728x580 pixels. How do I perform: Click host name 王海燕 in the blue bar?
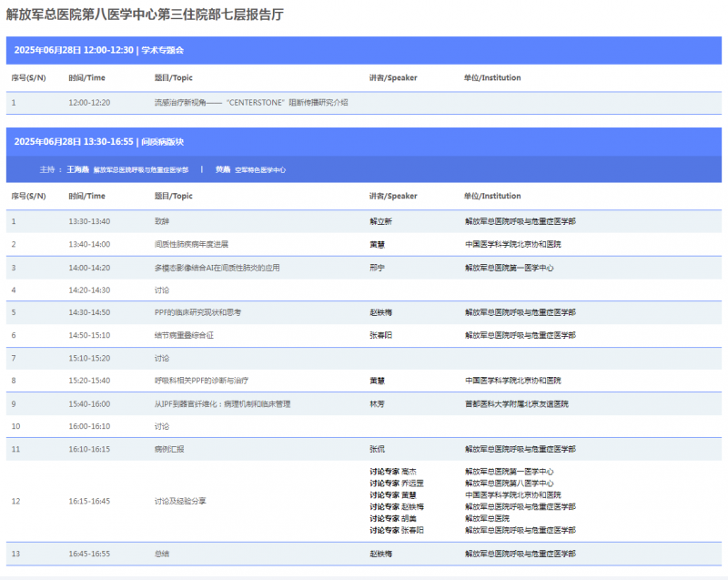pos(77,169)
